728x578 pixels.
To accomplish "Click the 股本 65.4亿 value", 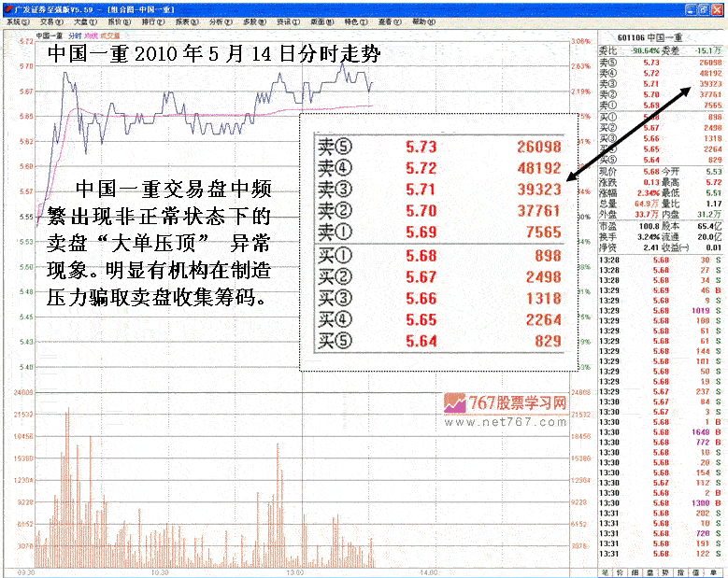I will click(710, 226).
